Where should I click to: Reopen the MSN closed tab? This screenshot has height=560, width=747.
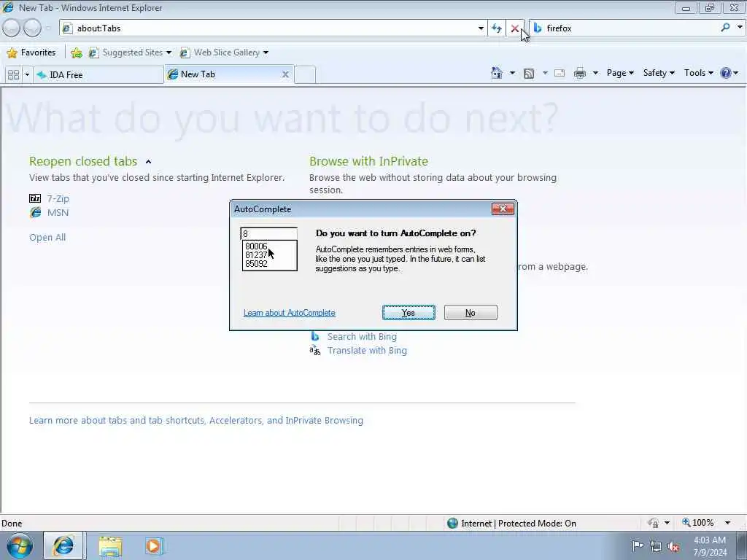coord(58,212)
